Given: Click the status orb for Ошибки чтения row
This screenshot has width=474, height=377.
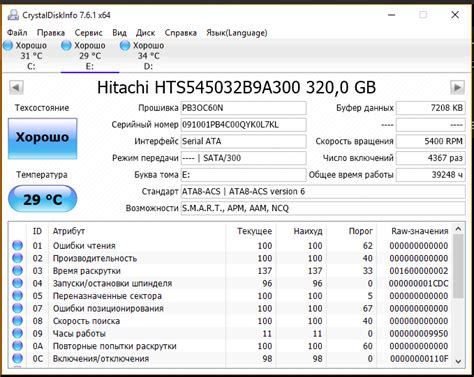Looking at the screenshot, I should (17, 245).
